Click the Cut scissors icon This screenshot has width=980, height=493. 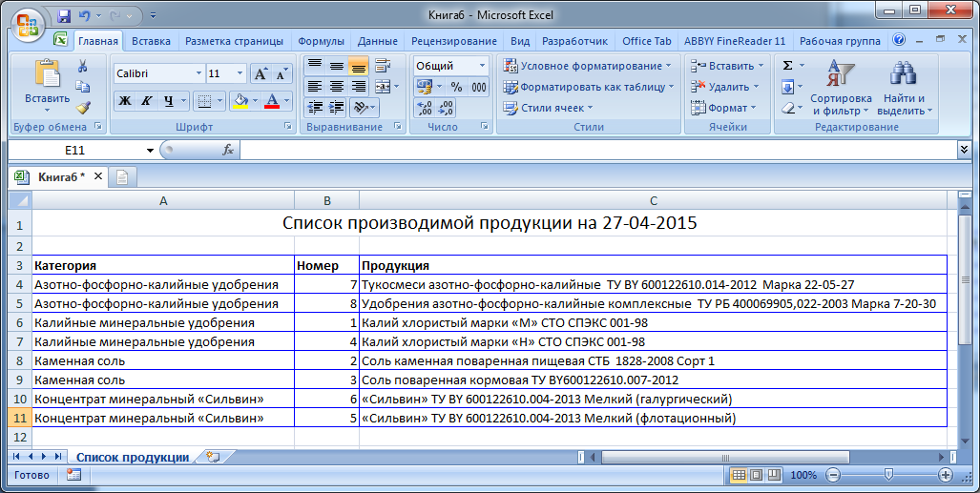click(82, 66)
